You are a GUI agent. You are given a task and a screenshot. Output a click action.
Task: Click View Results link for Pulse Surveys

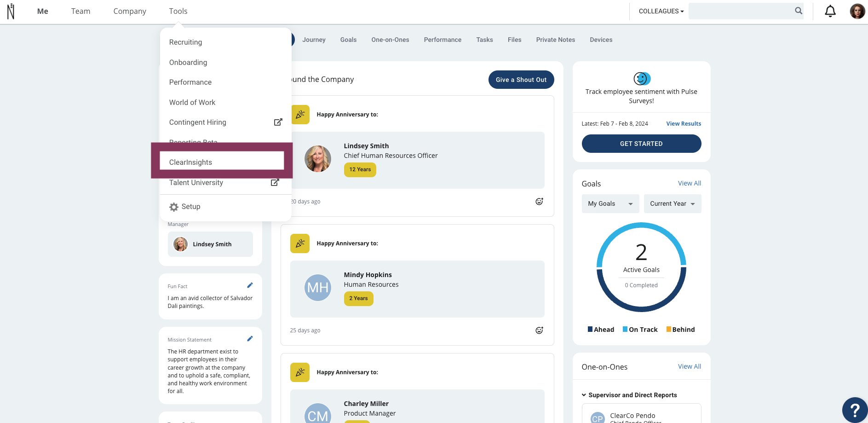[684, 124]
